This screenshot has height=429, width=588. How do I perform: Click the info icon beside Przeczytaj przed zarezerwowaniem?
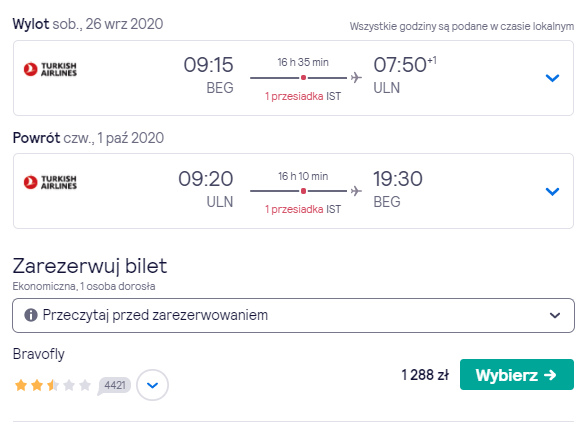pos(31,315)
